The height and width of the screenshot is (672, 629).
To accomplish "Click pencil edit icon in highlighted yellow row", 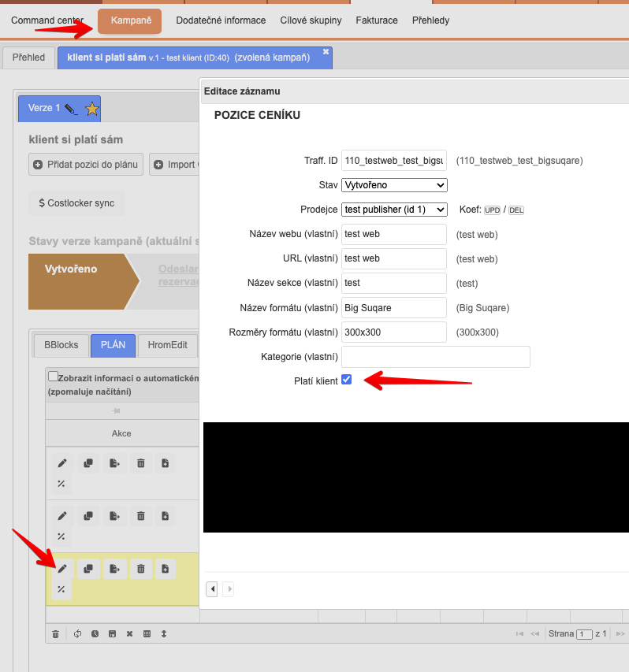I will coord(62,569).
